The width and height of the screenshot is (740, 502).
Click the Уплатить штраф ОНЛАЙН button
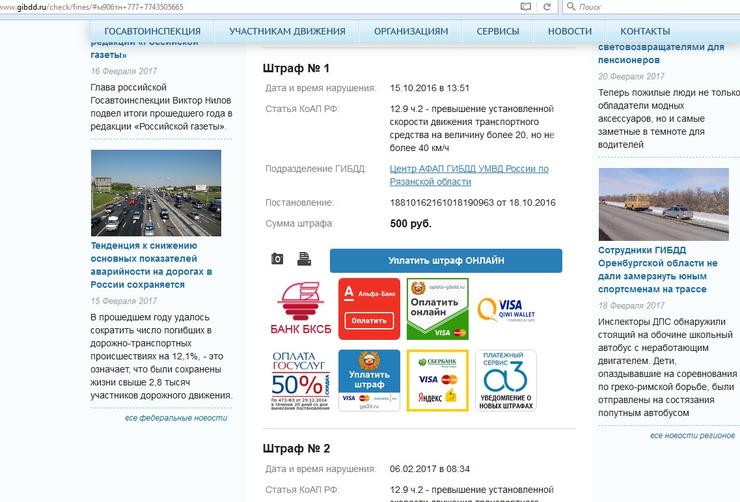coord(446,260)
